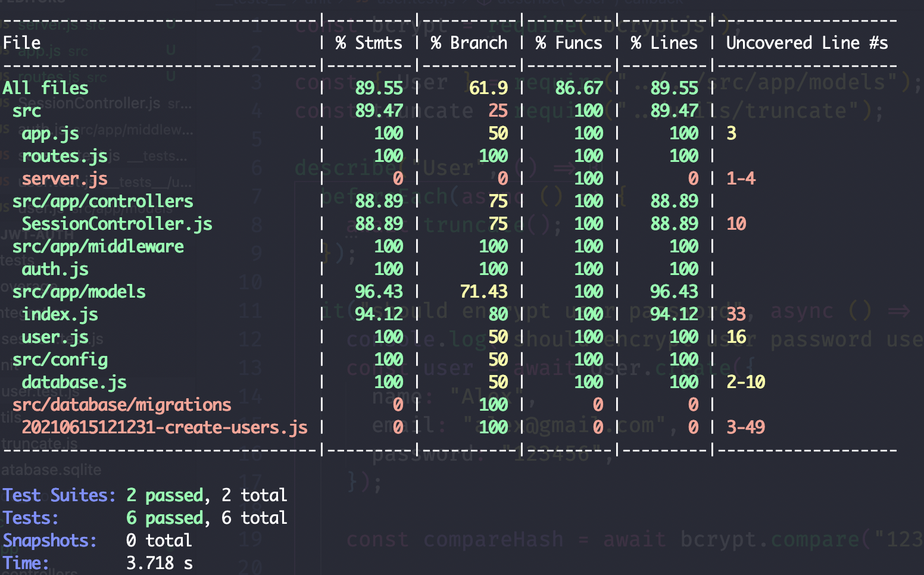Click the Test Suites passed count
924x575 pixels.
(164, 495)
